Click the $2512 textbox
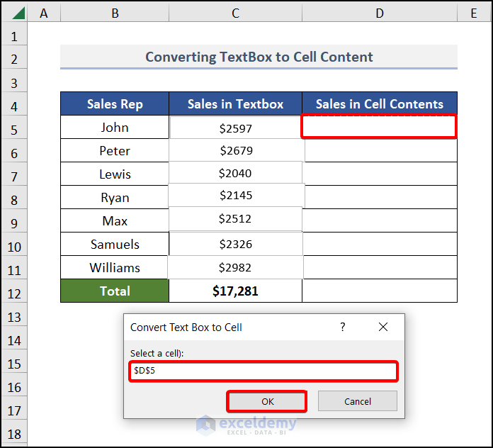 [x=235, y=218]
